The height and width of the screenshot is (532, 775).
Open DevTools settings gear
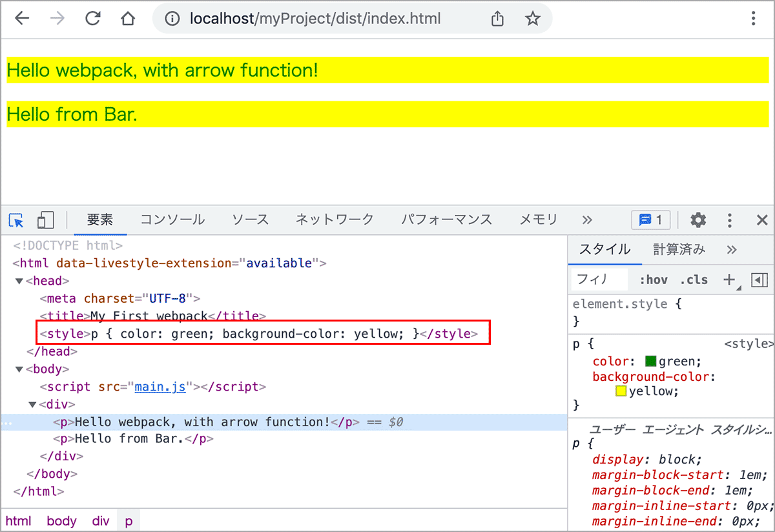coord(698,220)
